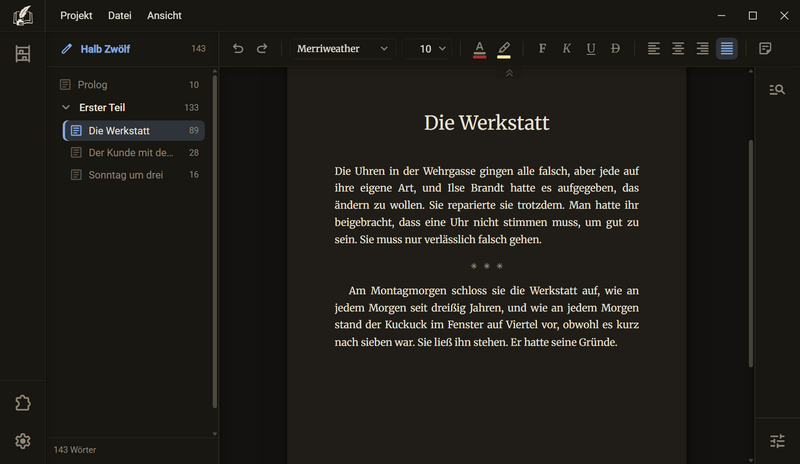Image resolution: width=800 pixels, height=464 pixels.
Task: Click the Halb Zwölf project title
Action: 105,49
